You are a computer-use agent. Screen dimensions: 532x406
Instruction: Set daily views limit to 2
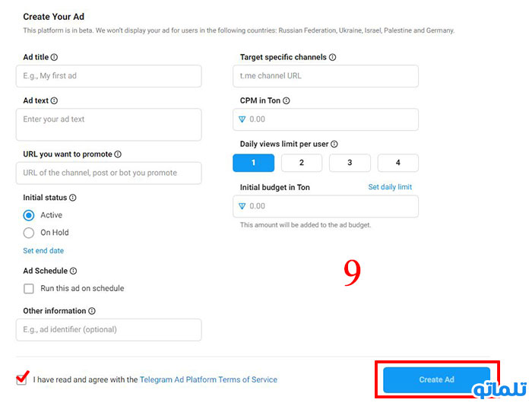[302, 163]
